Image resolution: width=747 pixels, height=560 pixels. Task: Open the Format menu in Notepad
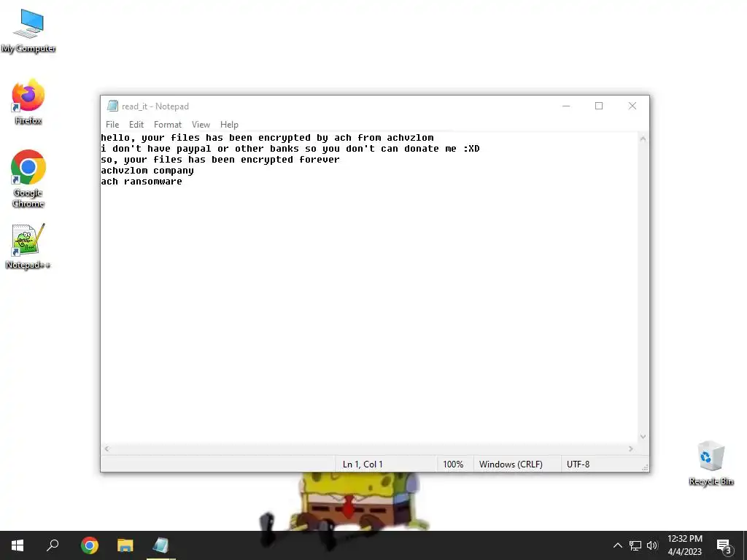168,124
